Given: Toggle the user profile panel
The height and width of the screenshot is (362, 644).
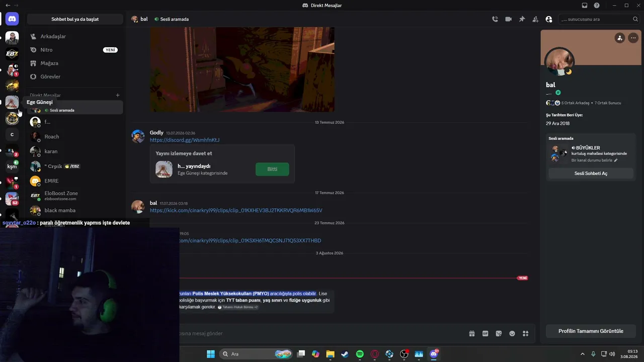Looking at the screenshot, I should point(549,19).
